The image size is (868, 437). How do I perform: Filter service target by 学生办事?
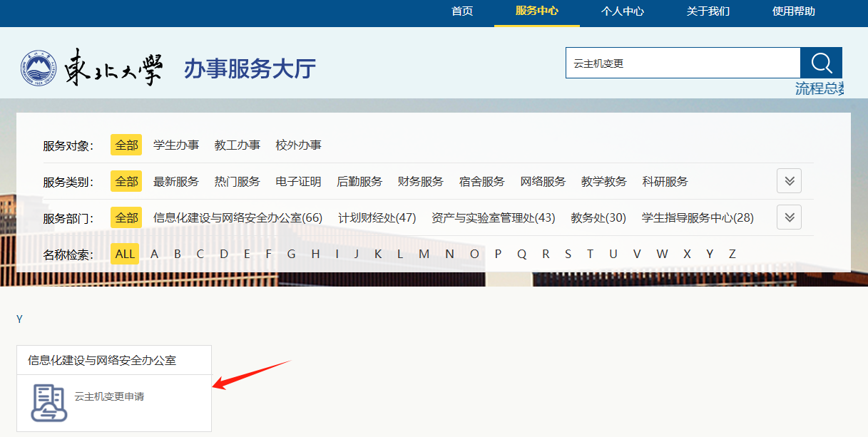[x=176, y=145]
